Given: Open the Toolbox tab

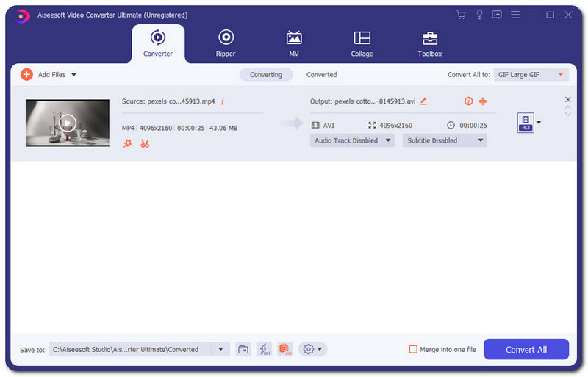Looking at the screenshot, I should (430, 43).
